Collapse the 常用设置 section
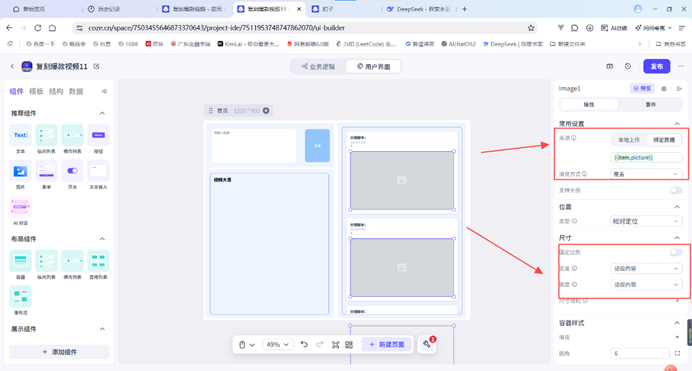The width and height of the screenshot is (692, 371). (x=677, y=124)
